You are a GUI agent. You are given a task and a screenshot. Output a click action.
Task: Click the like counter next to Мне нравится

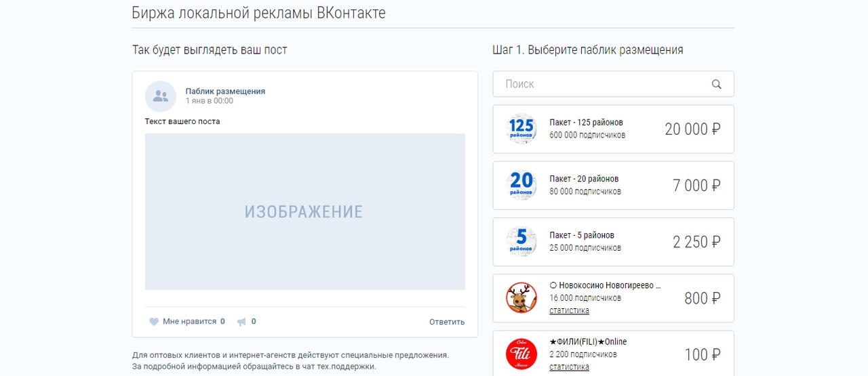(222, 321)
